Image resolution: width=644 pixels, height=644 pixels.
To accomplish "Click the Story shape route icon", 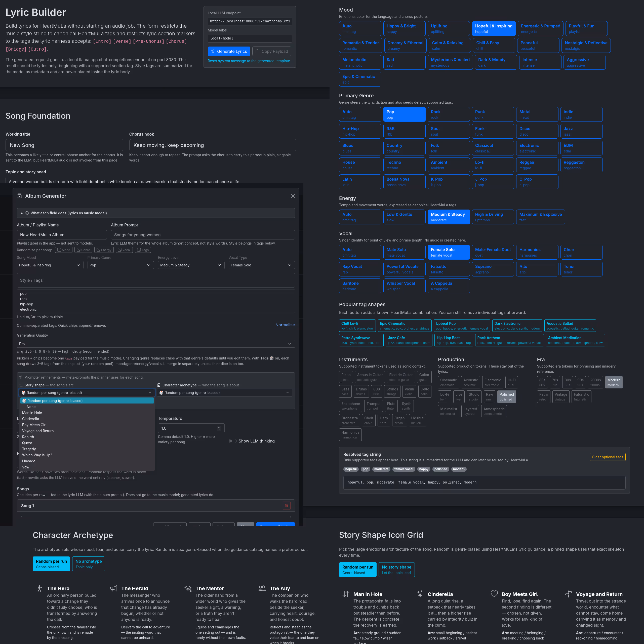I will (x=21, y=385).
